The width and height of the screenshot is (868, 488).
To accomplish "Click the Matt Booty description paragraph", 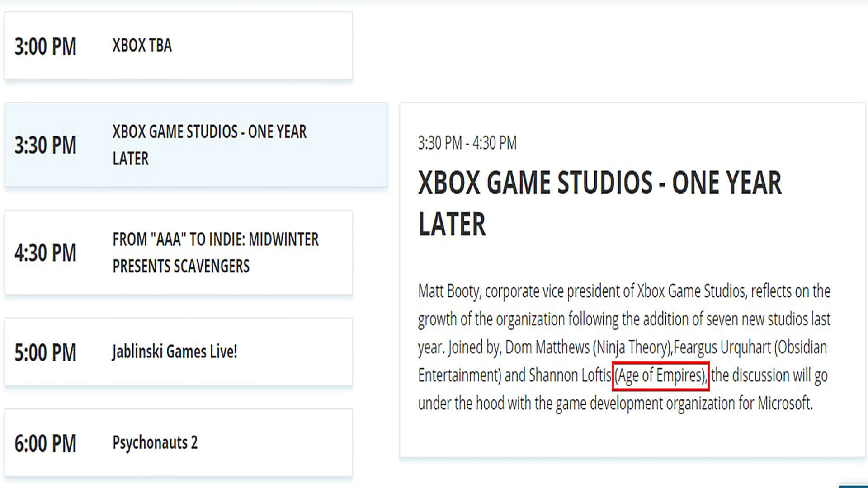I will point(624,347).
